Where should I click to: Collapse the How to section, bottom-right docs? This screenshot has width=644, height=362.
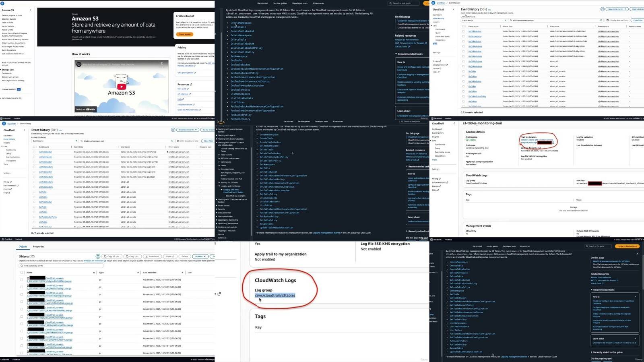pyautogui.click(x=636, y=297)
